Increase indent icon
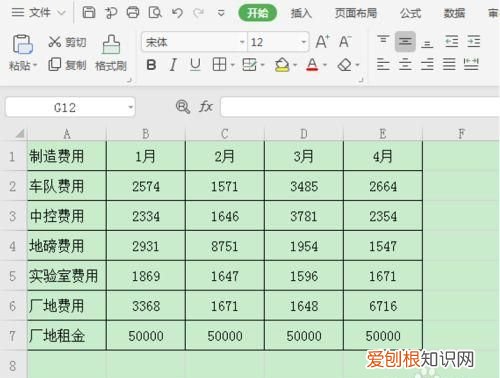 [x=474, y=41]
